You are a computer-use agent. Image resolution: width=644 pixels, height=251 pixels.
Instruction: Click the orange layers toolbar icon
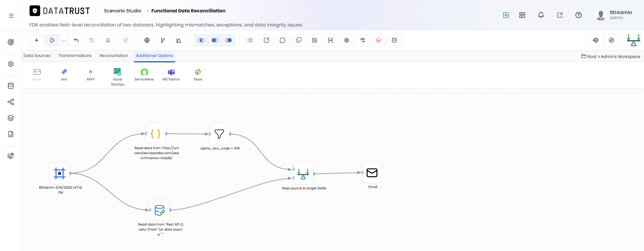click(x=379, y=40)
